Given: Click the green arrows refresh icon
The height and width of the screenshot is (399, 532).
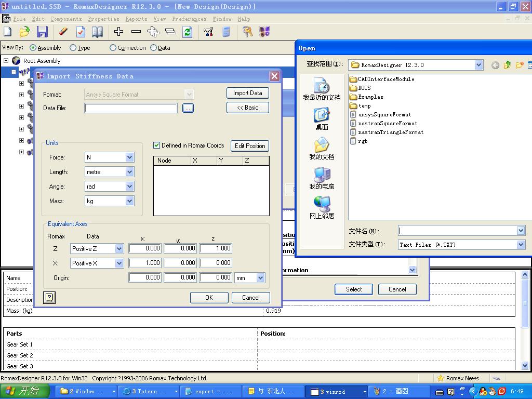Looking at the screenshot, I should click(x=187, y=32).
